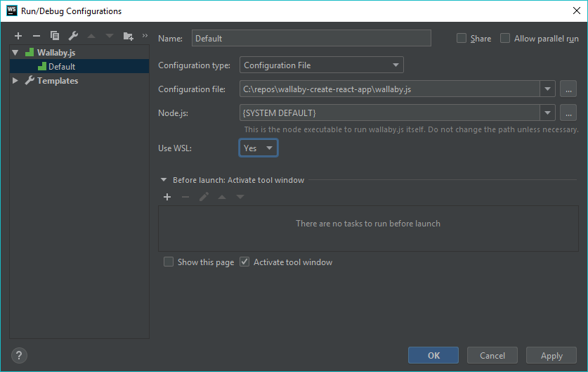Confirm with OK button
The width and height of the screenshot is (588, 372).
pos(433,355)
